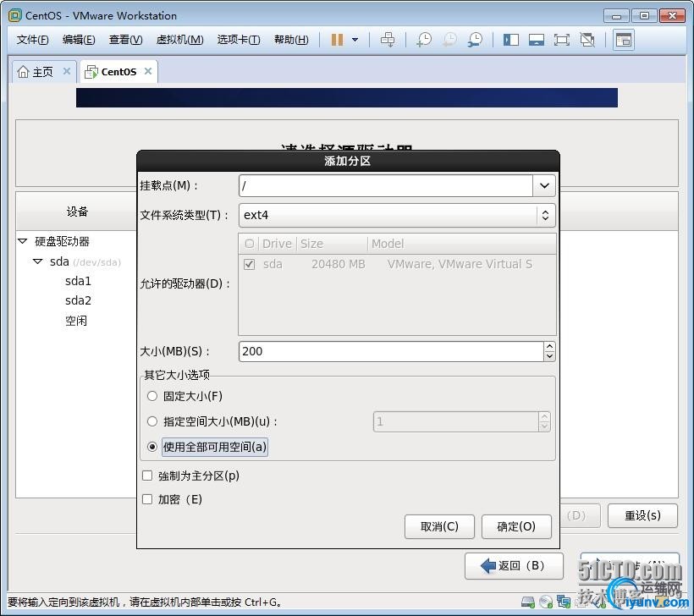Image resolution: width=694 pixels, height=616 pixels.
Task: Click the Drive column header
Action: coord(277,244)
